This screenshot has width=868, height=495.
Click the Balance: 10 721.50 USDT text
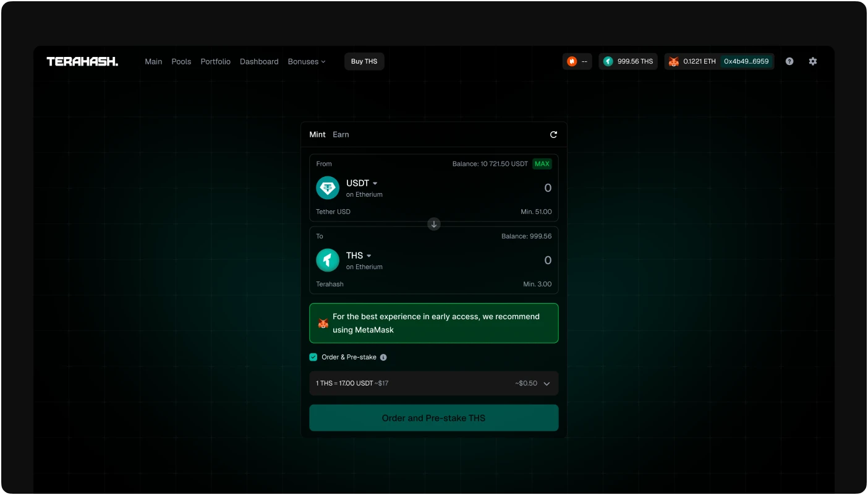point(490,164)
